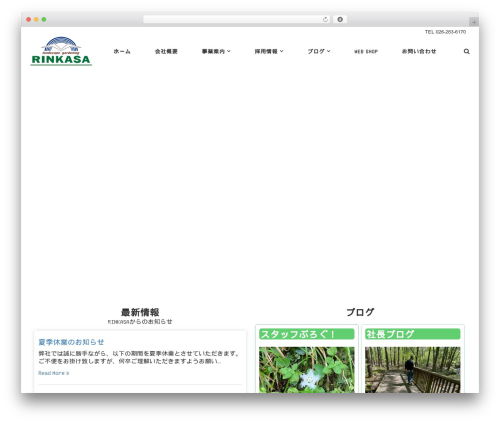Screen dimensions: 500x423
Task: Expand the 採用情報 dropdown menu
Action: [269, 51]
